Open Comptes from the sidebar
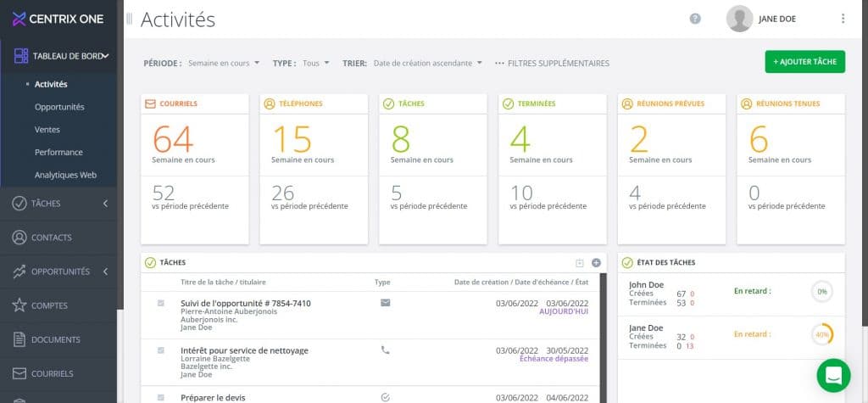This screenshot has height=403, width=868. (x=49, y=305)
